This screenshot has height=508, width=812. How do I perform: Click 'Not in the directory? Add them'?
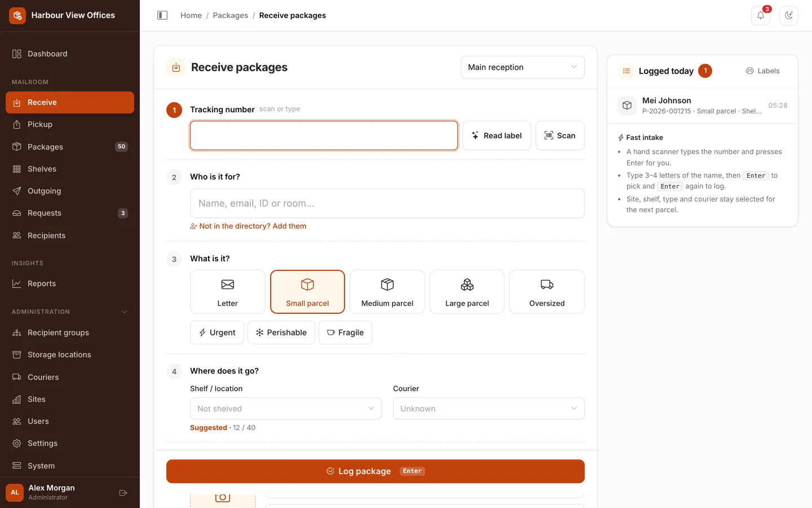click(x=248, y=226)
